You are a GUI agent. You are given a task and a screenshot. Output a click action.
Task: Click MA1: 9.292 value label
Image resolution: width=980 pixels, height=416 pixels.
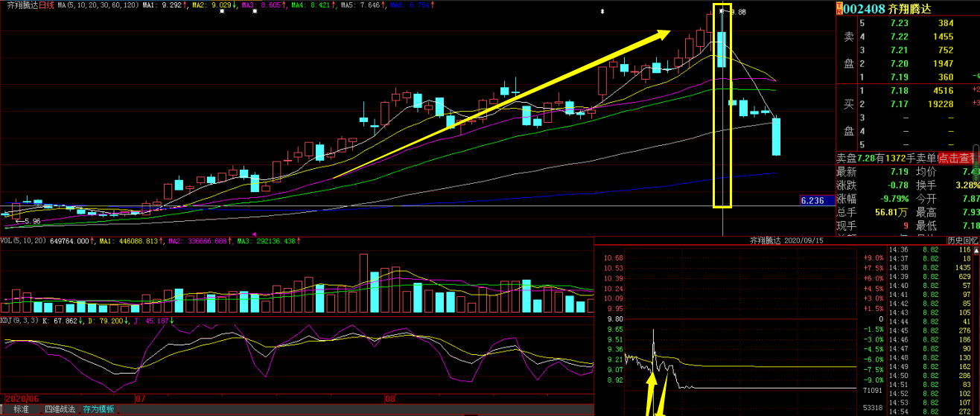tap(163, 4)
